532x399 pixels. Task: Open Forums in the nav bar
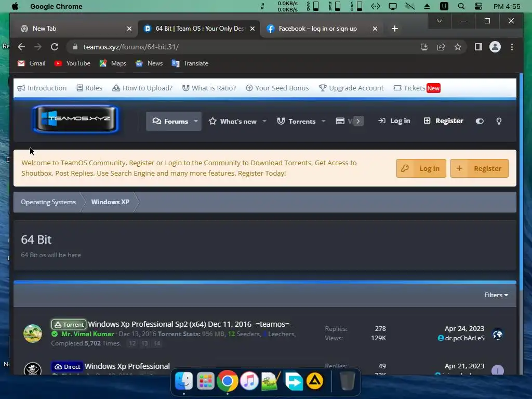click(170, 121)
